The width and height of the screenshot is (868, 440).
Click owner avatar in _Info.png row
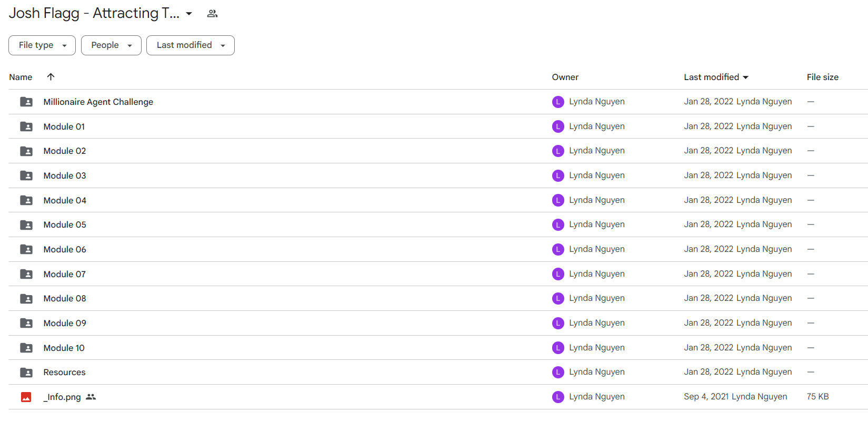click(x=558, y=397)
